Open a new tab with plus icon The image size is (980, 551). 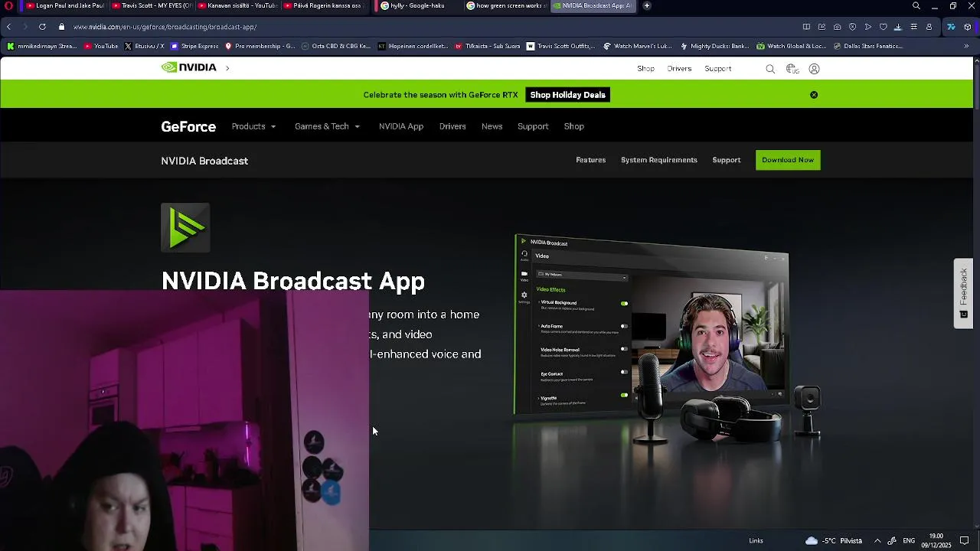click(647, 5)
